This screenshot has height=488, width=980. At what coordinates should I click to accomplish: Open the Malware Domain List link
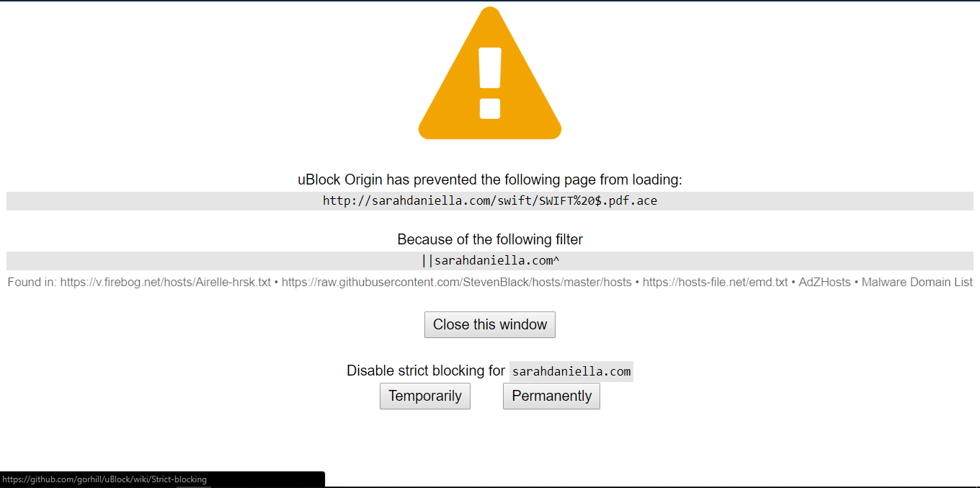(917, 283)
